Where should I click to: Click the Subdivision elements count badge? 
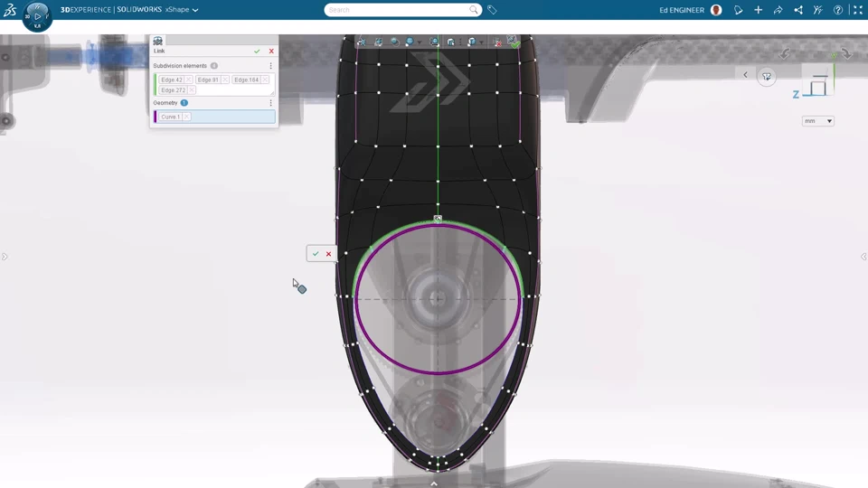(x=213, y=66)
